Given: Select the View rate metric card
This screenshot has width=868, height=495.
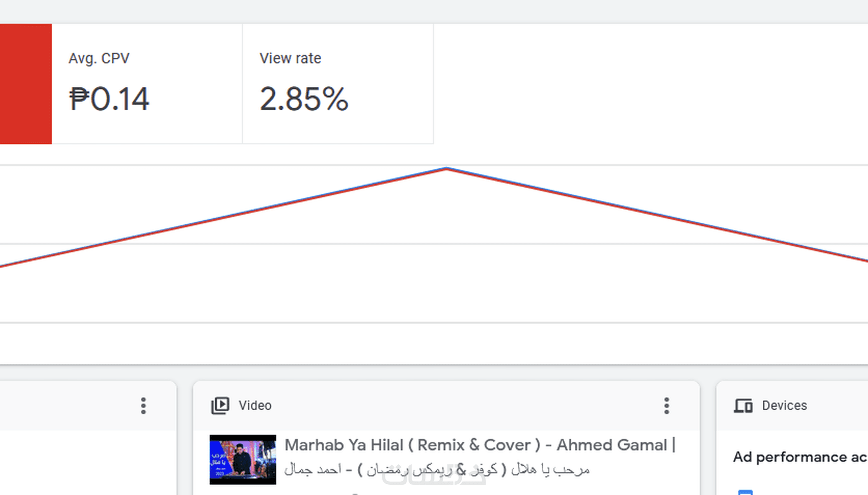Looking at the screenshot, I should click(x=337, y=84).
